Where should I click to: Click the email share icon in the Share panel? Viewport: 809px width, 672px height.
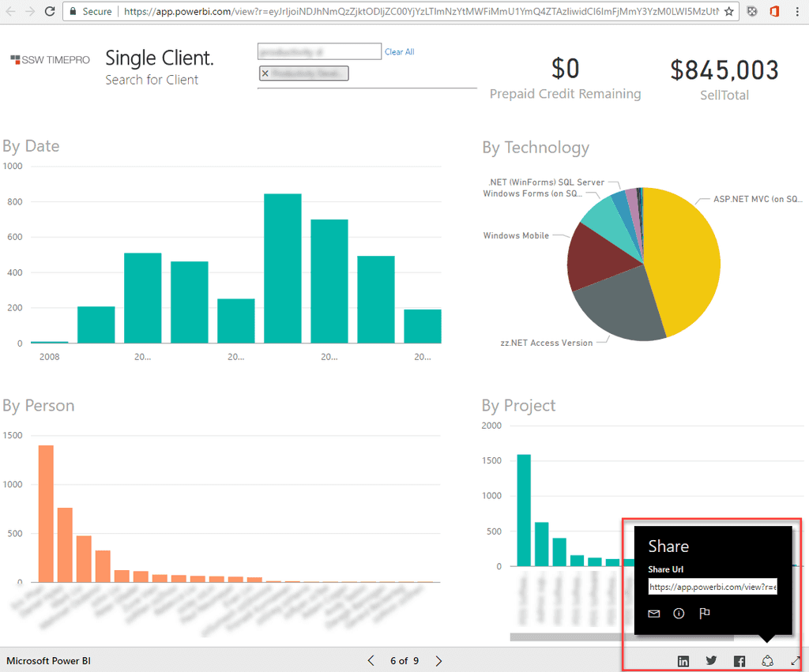tap(653, 614)
